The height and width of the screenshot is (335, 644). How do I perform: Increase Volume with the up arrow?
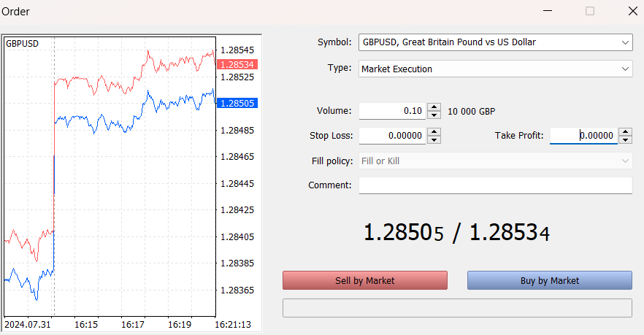434,107
